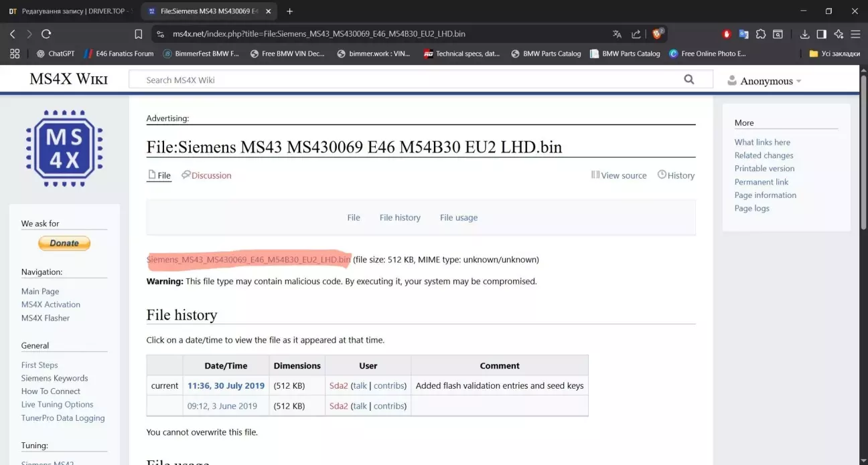This screenshot has width=868, height=465.
Task: Close the File:Siemens MS43 tab
Action: [x=269, y=11]
